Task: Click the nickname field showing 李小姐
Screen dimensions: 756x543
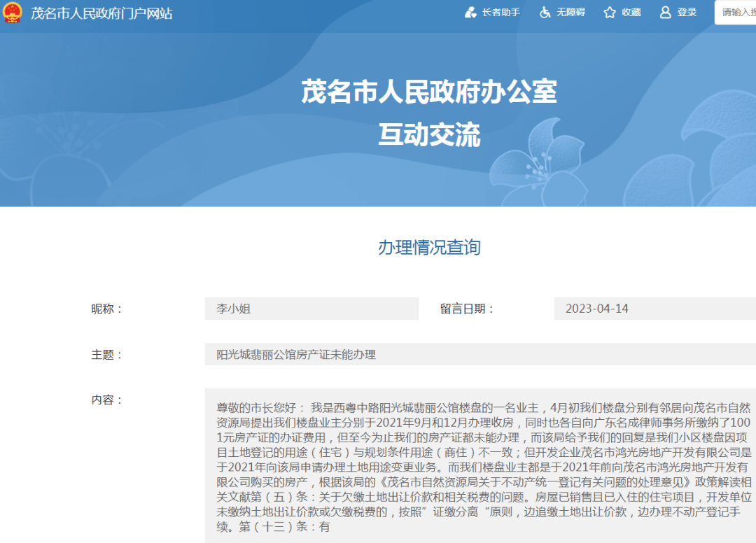Action: click(311, 309)
